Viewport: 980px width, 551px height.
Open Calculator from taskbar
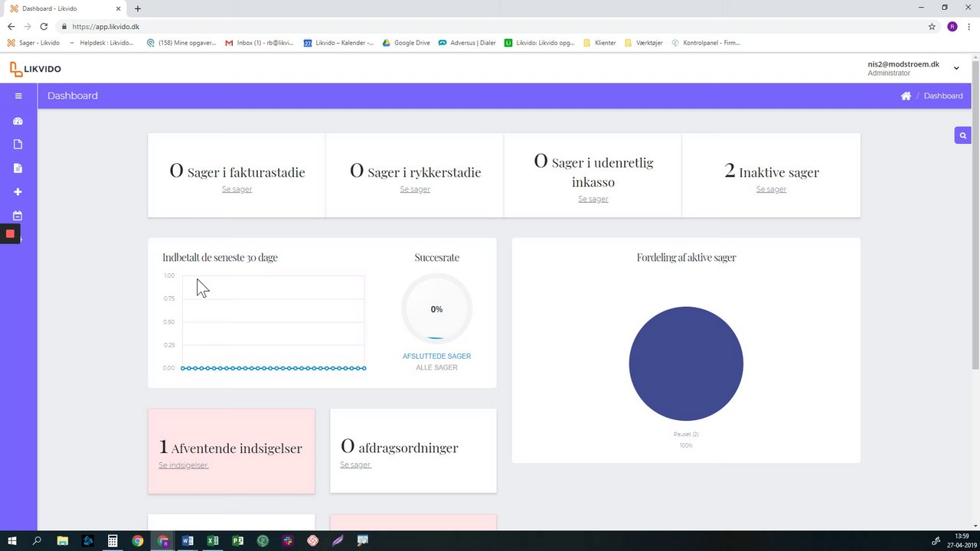113,540
